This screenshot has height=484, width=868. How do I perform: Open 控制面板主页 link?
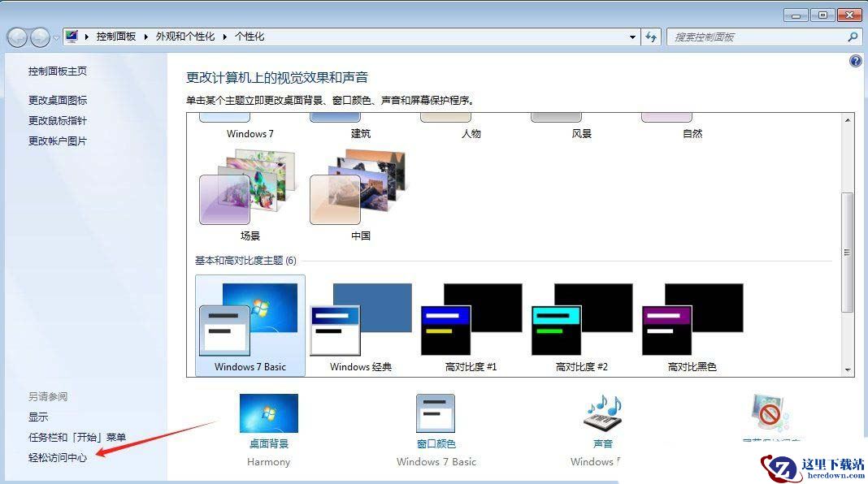click(58, 71)
